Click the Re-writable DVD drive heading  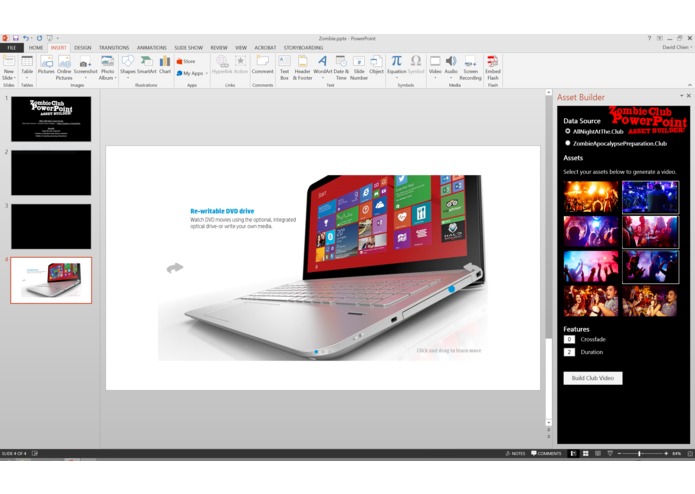click(x=222, y=211)
